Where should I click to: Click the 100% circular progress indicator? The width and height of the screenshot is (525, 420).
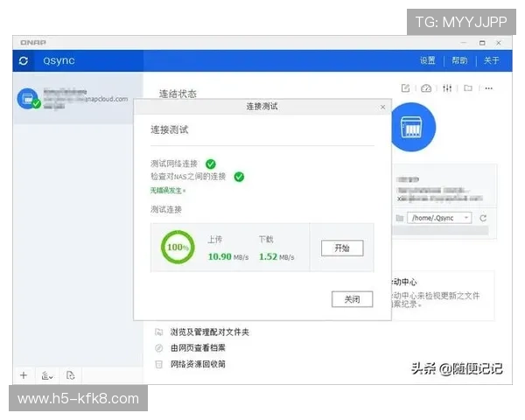[x=178, y=247]
